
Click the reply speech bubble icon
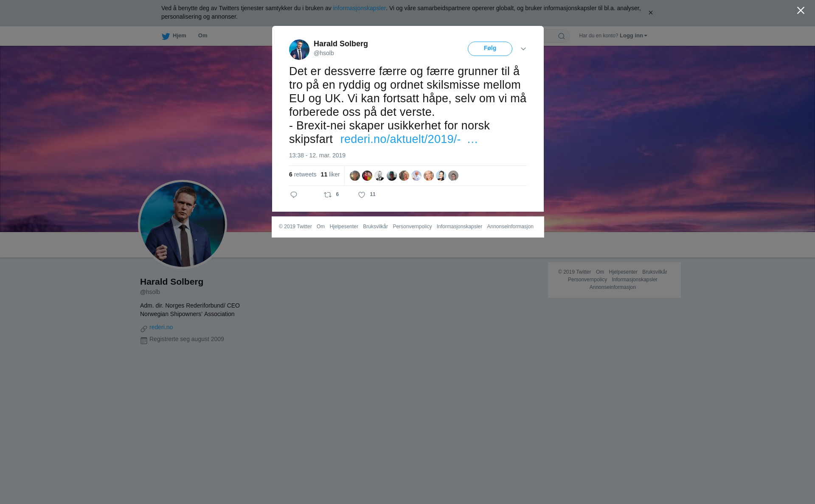[x=294, y=195]
